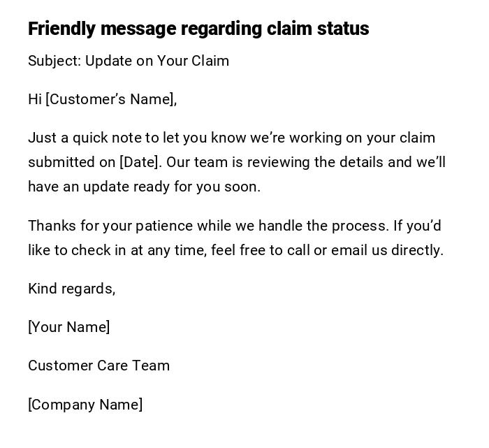This screenshot has height=448, width=489.
Task: Click the [Company Name] placeholder
Action: click(85, 405)
